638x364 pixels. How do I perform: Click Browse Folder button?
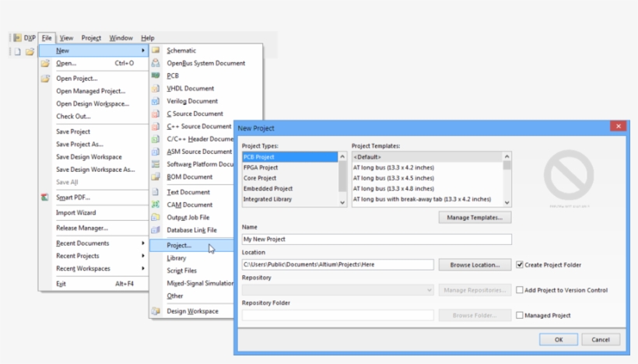(475, 315)
